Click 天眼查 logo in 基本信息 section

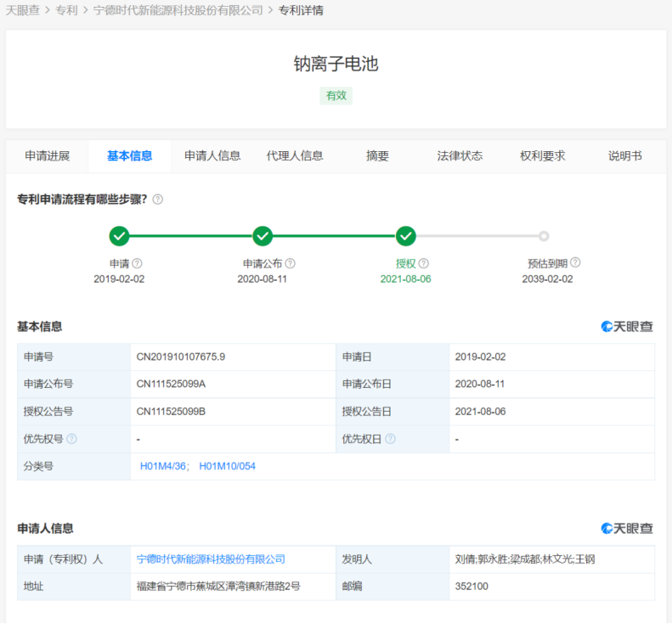pyautogui.click(x=627, y=327)
